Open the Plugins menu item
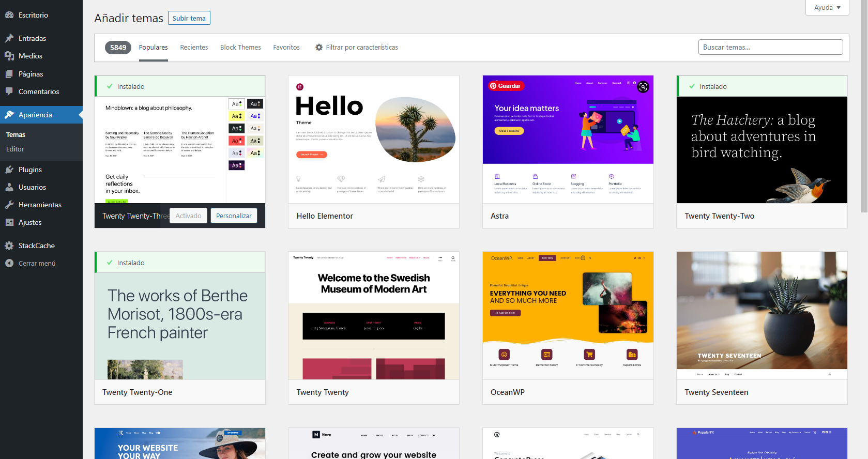868x459 pixels. pyautogui.click(x=41, y=170)
